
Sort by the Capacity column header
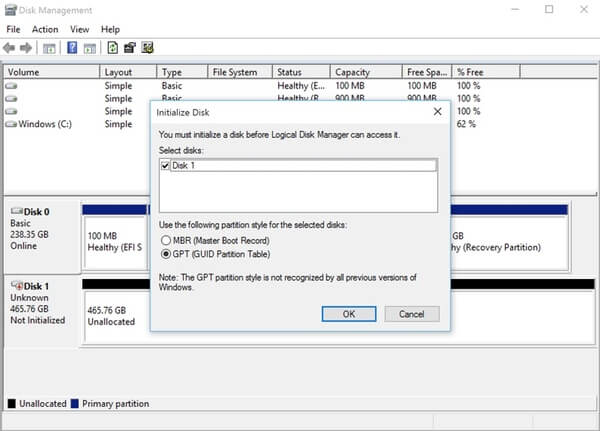pyautogui.click(x=366, y=72)
